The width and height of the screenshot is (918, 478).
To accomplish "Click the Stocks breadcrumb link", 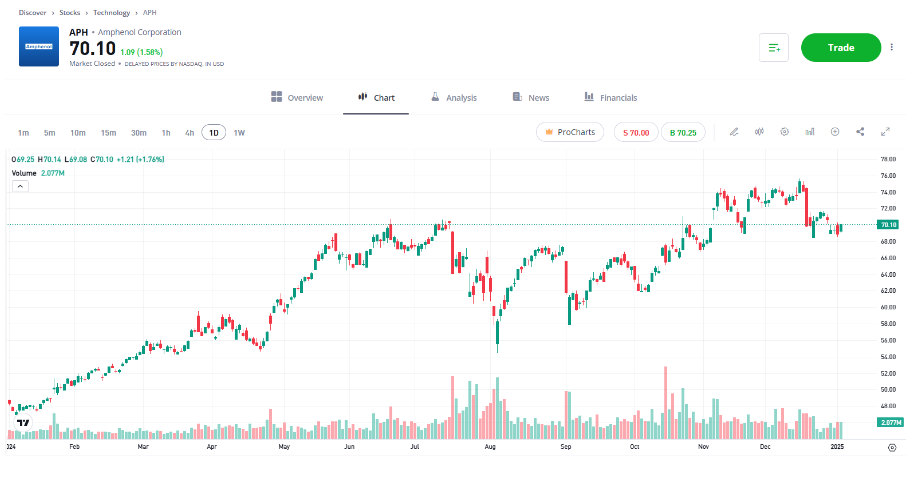I will point(70,12).
